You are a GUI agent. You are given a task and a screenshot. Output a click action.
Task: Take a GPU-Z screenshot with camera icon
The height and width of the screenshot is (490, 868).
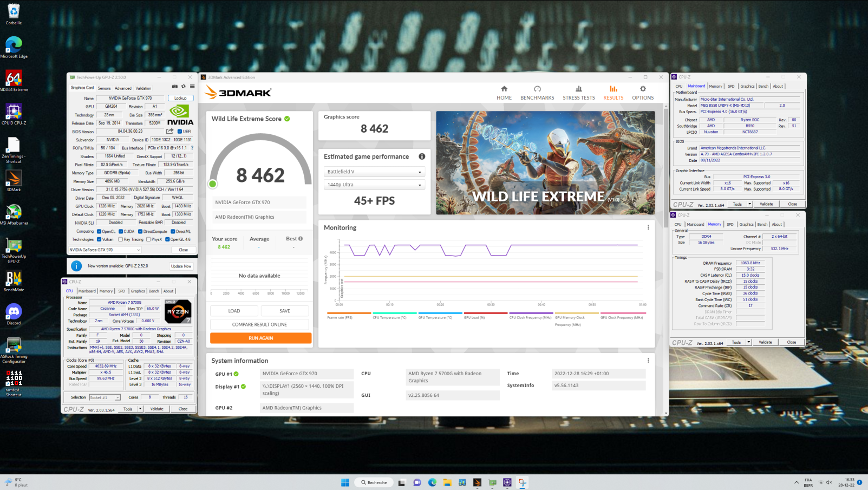(174, 87)
